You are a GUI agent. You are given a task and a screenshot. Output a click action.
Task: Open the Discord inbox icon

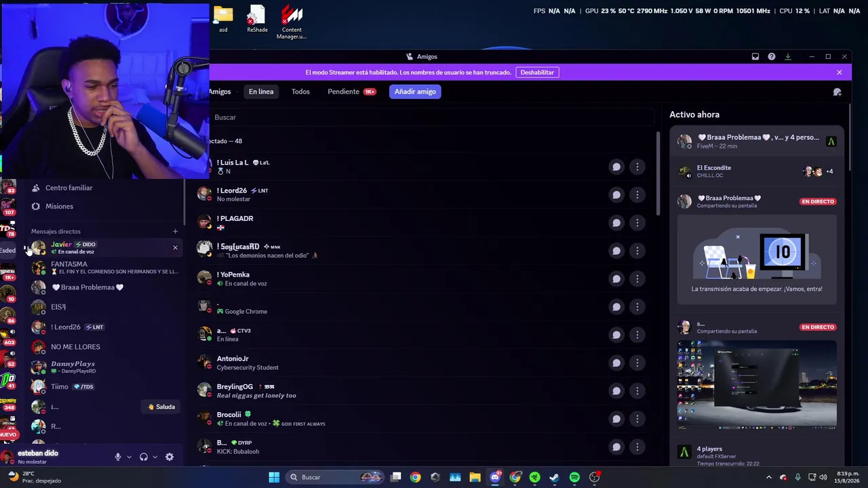[755, 57]
